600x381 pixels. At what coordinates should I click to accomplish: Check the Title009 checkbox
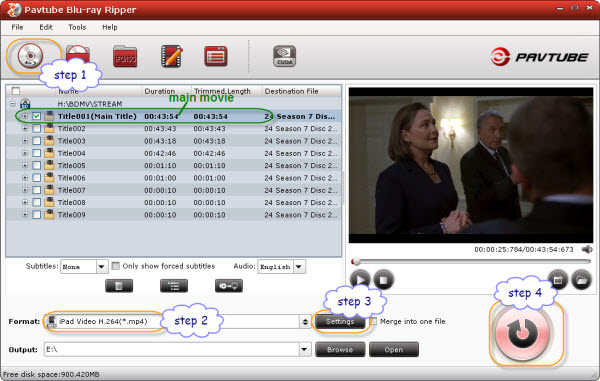(37, 215)
